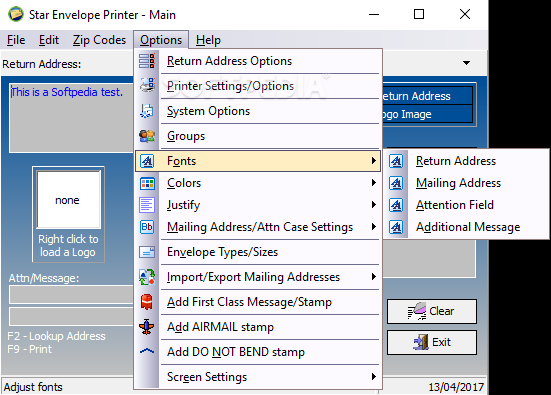The width and height of the screenshot is (551, 395).
Task: Open Printer Settings/Options
Action: [x=258, y=86]
